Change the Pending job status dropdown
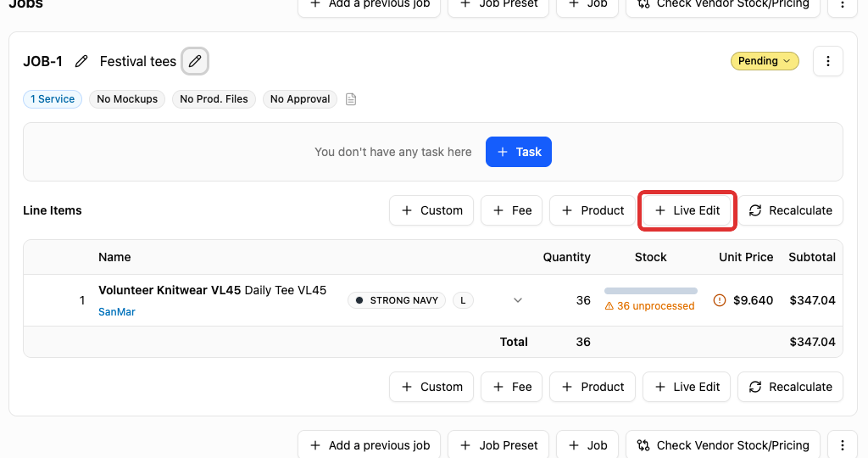The height and width of the screenshot is (458, 868). pos(765,61)
